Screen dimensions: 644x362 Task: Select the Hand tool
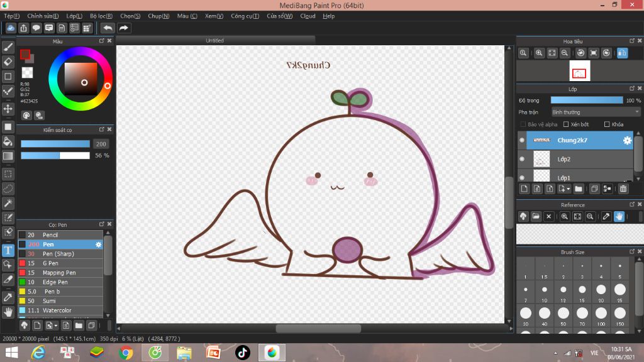click(x=8, y=312)
